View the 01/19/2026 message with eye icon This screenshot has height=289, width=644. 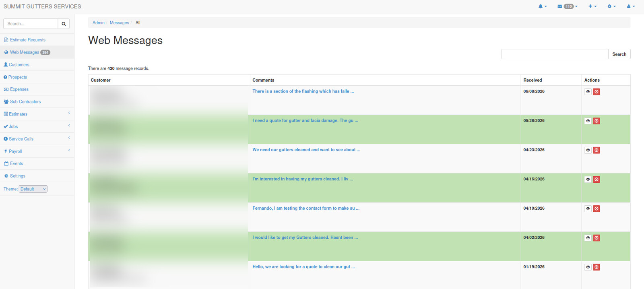pyautogui.click(x=588, y=267)
